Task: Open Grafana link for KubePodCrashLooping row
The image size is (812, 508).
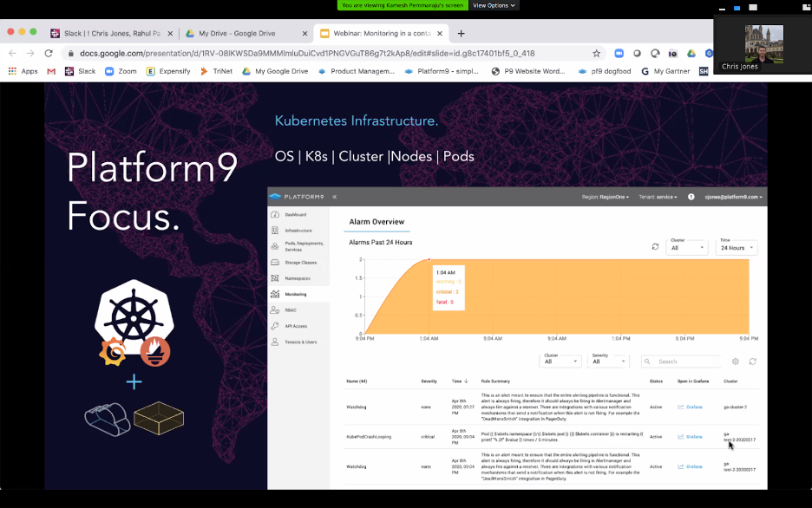Action: 691,437
